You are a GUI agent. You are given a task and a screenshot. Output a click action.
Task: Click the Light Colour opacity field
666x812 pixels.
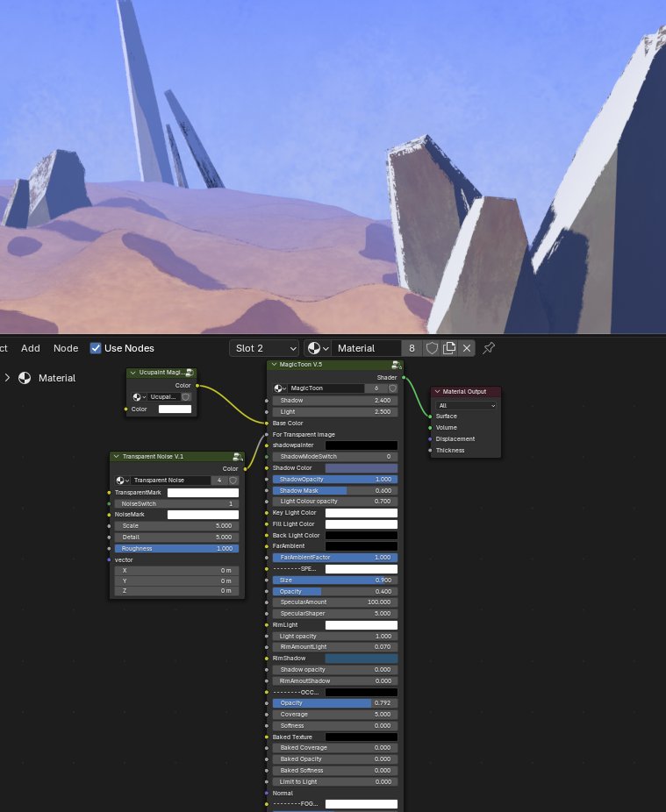pos(335,502)
